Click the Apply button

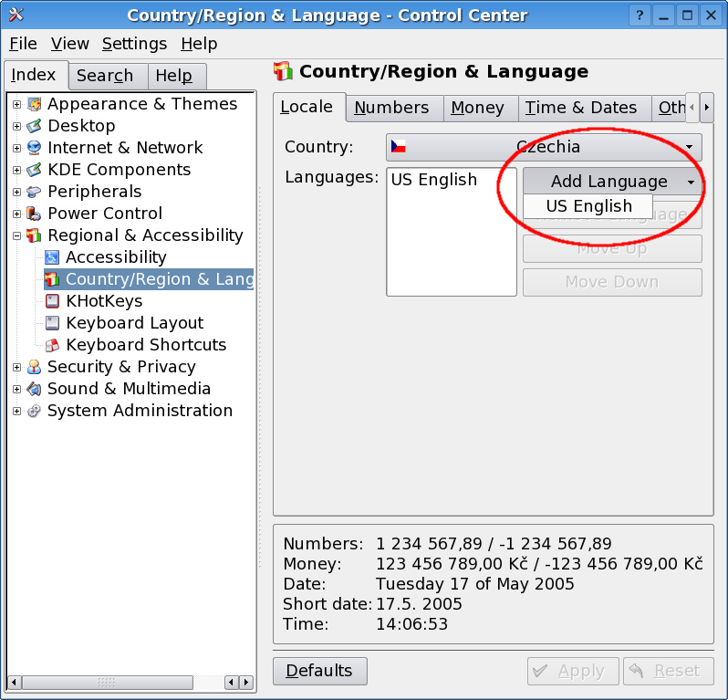(573, 671)
